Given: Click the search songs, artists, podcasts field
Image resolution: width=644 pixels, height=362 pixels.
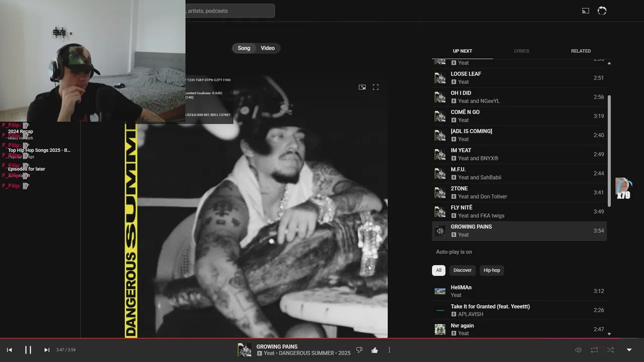Looking at the screenshot, I should click(x=230, y=11).
